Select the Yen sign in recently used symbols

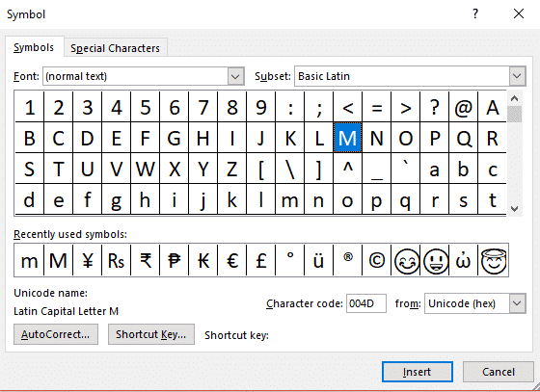point(88,260)
